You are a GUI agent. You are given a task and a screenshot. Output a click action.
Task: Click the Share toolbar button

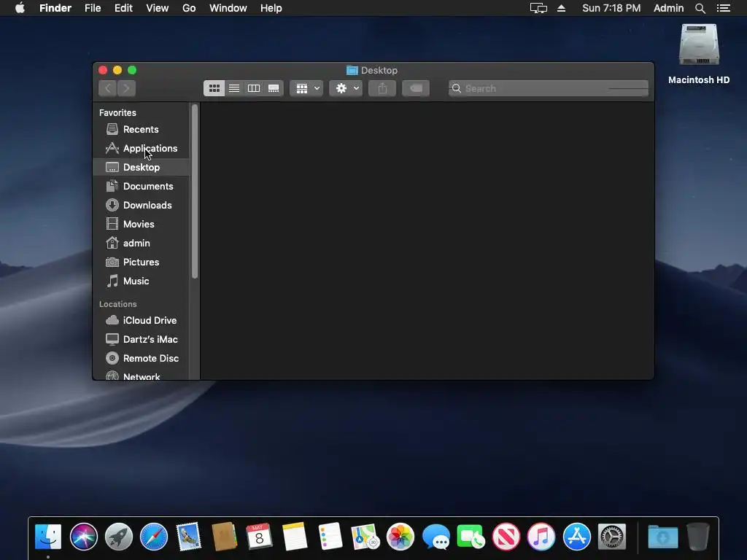tap(382, 88)
